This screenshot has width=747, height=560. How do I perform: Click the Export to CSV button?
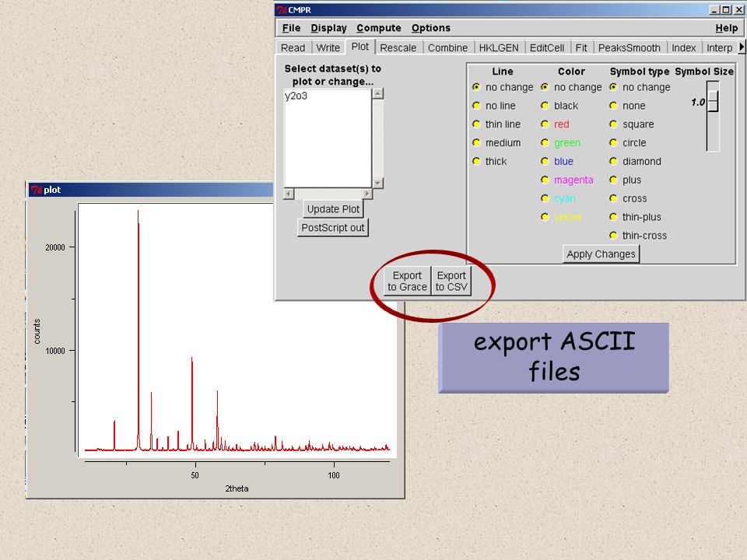(x=451, y=281)
